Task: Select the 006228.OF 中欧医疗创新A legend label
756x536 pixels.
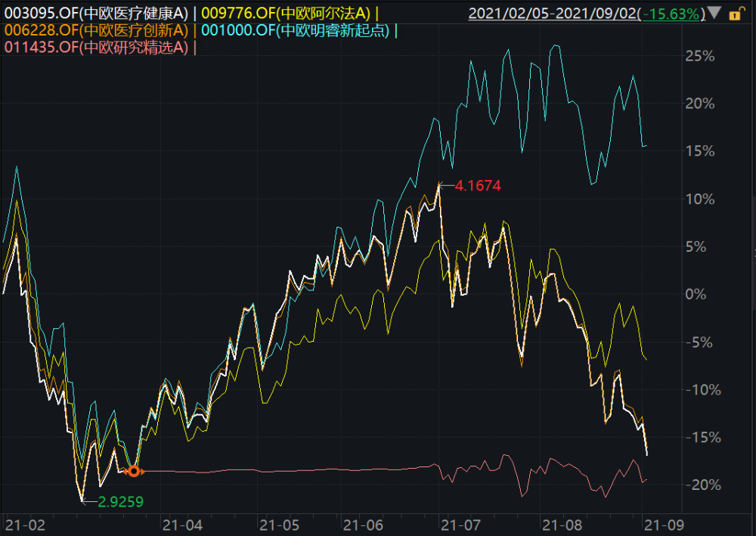Action: (x=96, y=30)
